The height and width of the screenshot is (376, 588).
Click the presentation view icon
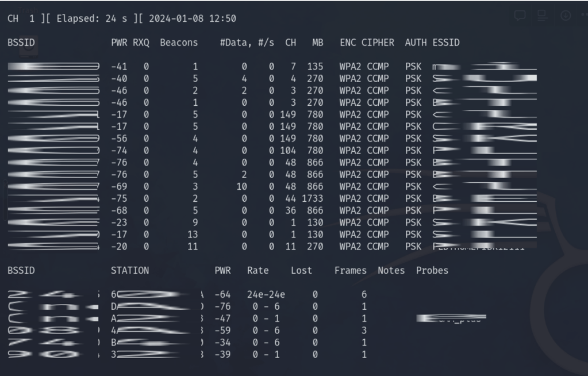click(x=542, y=16)
